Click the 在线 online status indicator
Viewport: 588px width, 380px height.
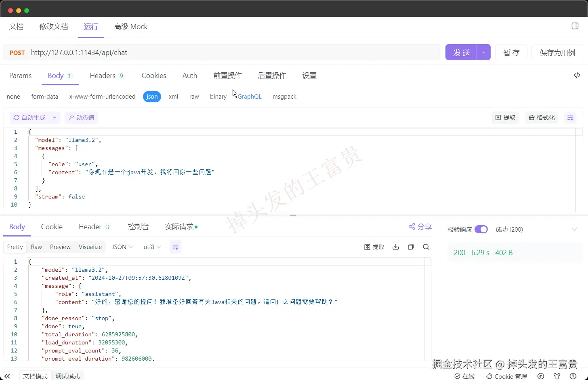click(464, 376)
